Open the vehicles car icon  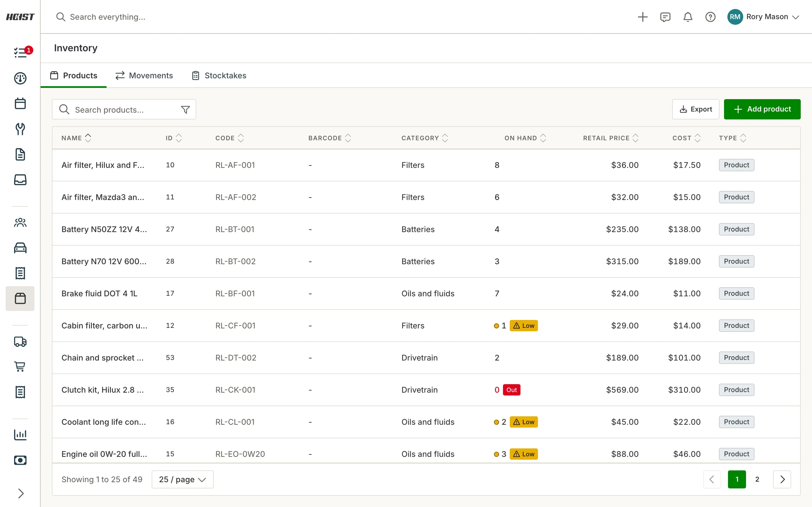pos(20,248)
